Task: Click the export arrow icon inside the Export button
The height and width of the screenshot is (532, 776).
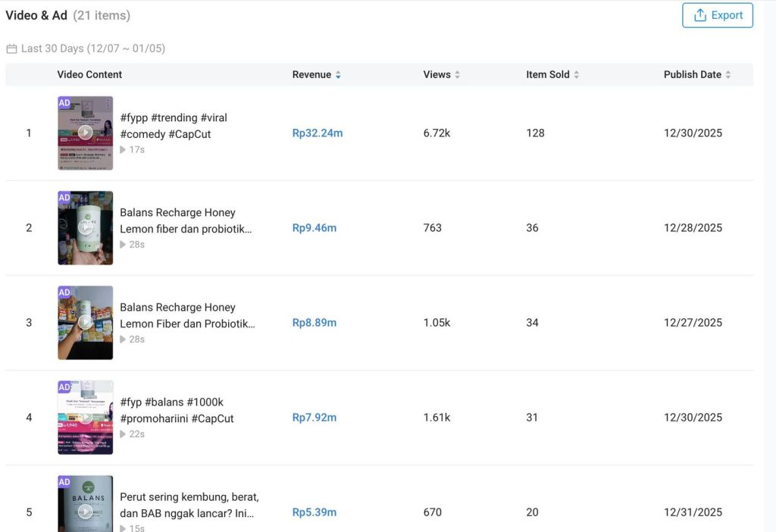Action: 700,14
